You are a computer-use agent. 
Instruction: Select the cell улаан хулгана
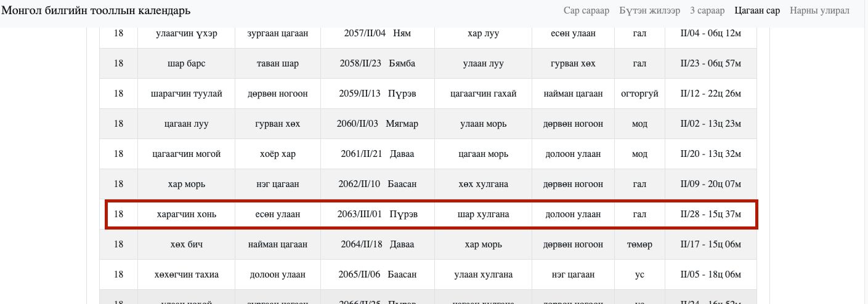tap(483, 274)
